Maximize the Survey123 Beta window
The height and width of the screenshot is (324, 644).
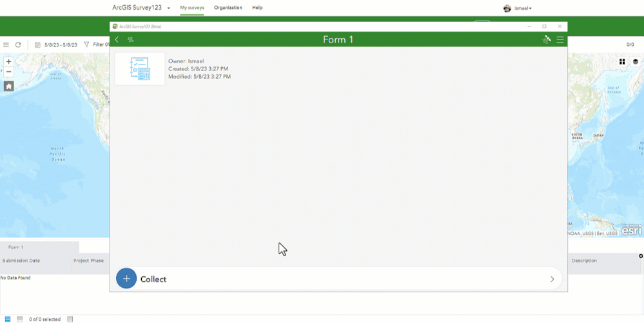coord(544,26)
